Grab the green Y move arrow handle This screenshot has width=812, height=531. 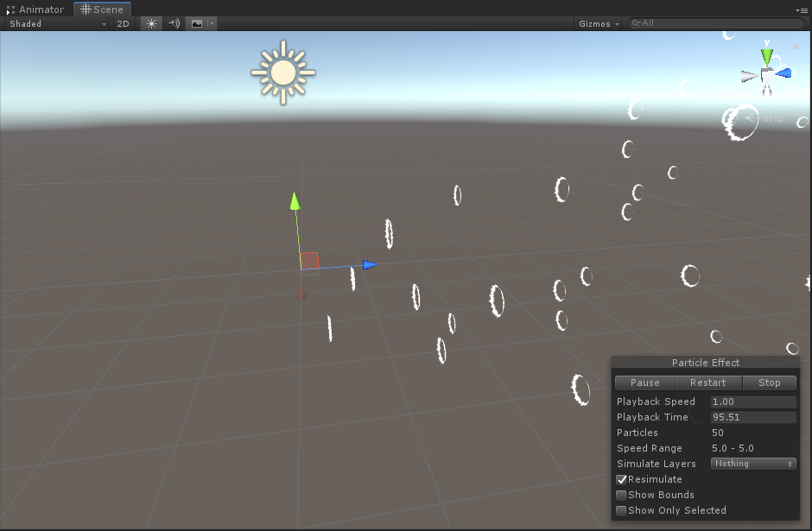295,201
